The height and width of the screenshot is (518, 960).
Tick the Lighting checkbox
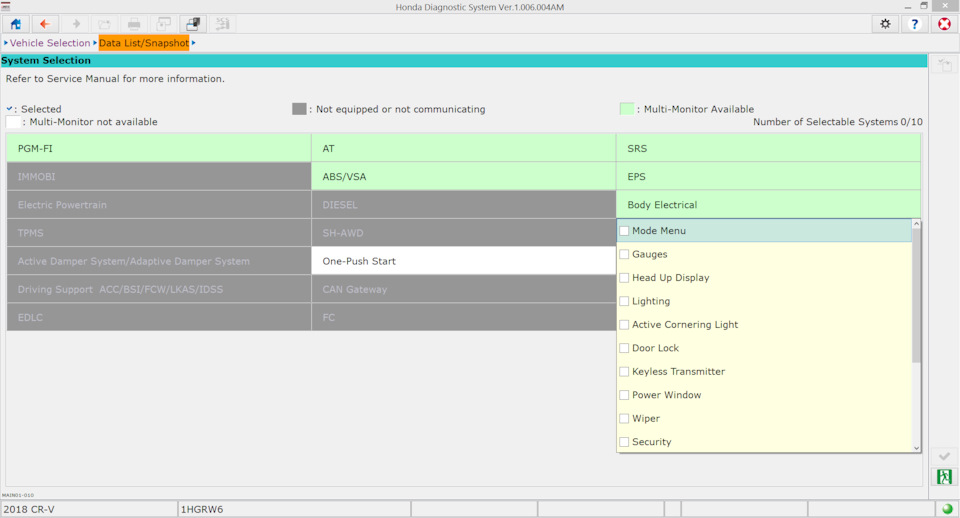[624, 301]
